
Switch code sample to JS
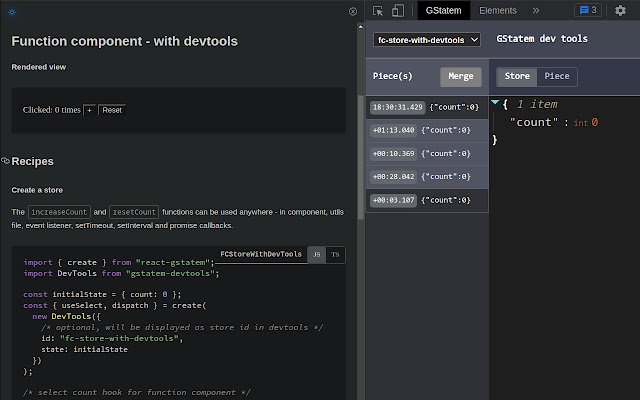point(317,255)
